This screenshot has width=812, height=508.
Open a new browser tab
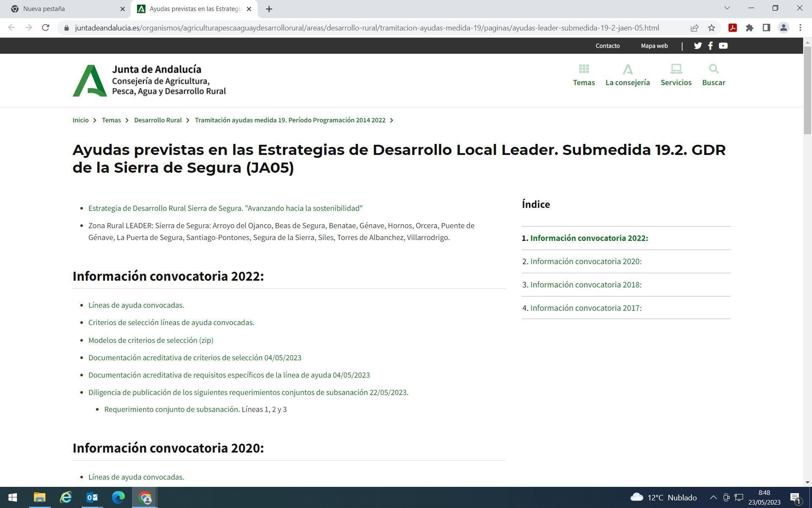click(269, 9)
